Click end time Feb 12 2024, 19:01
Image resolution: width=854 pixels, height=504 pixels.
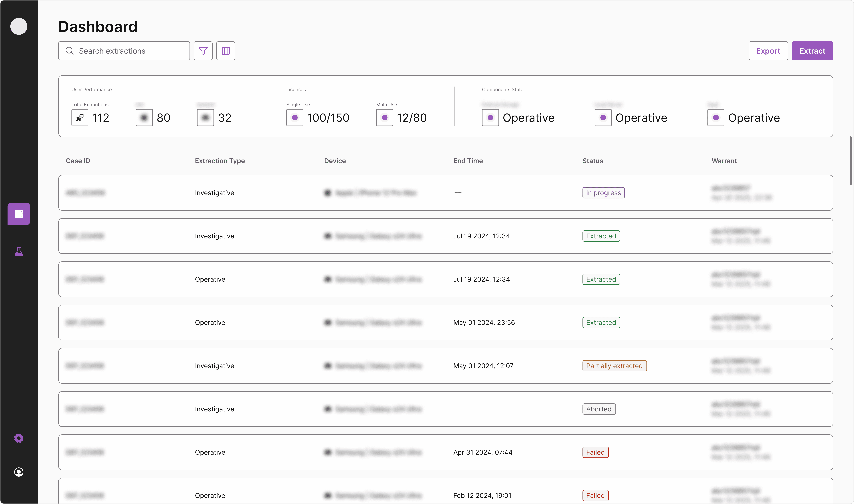(x=482, y=496)
